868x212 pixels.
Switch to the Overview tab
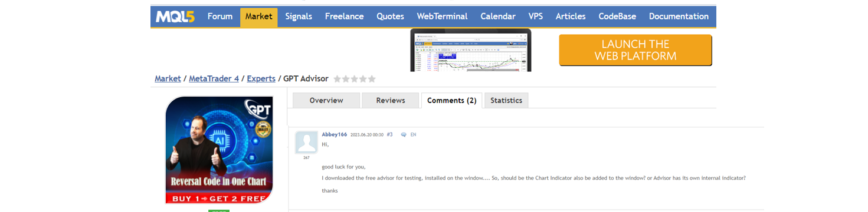click(326, 101)
